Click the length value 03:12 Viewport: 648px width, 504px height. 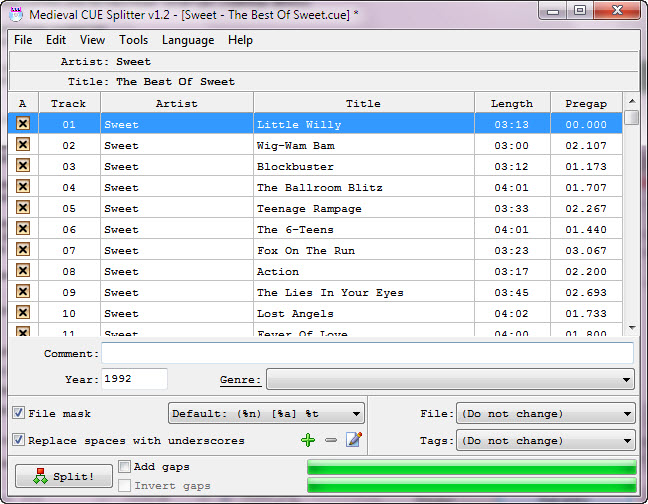tap(512, 166)
